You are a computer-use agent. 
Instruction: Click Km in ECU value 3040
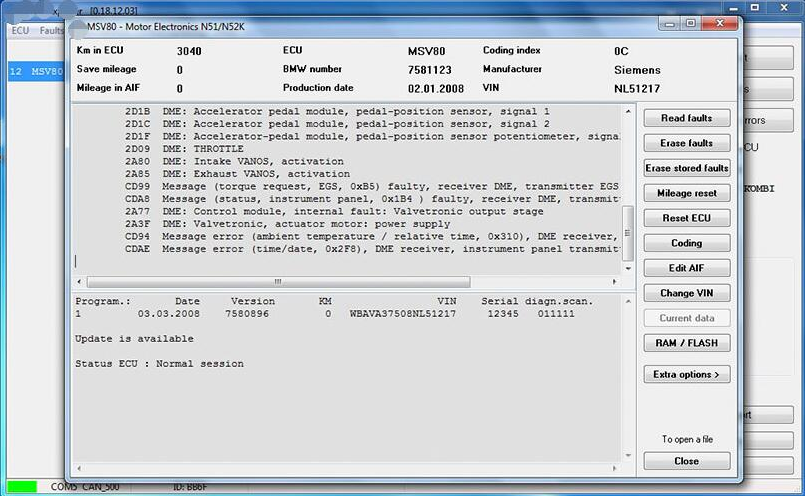tap(189, 51)
